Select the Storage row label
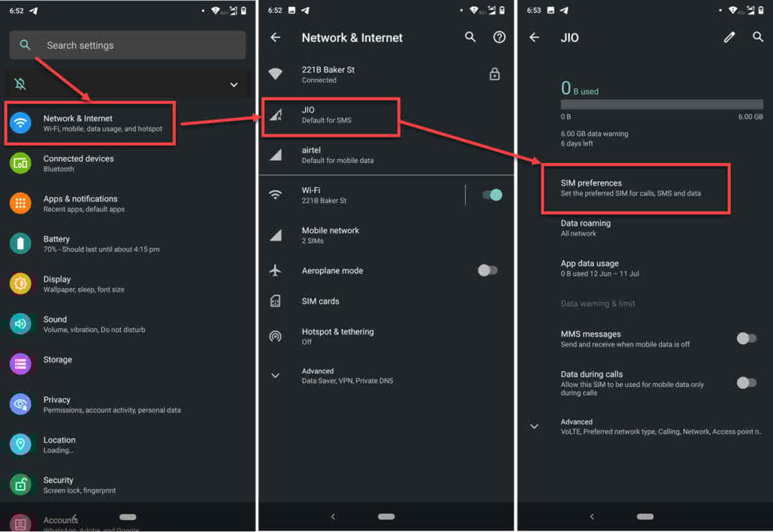 pyautogui.click(x=57, y=360)
